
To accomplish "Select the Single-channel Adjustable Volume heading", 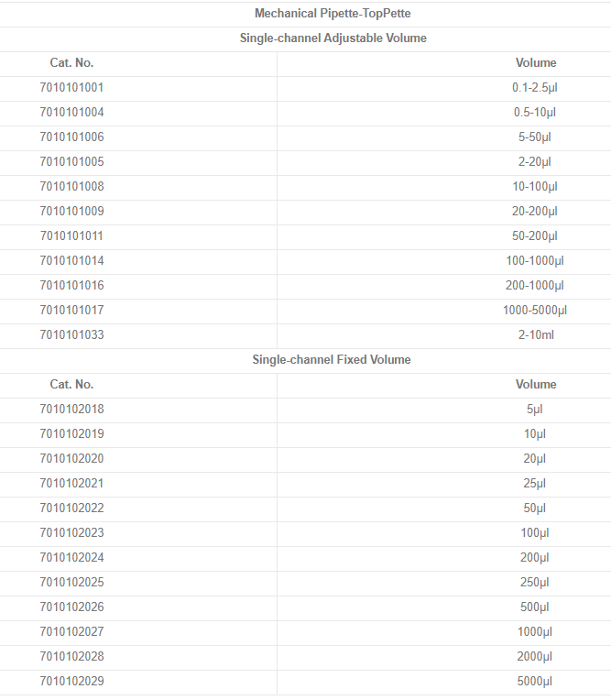I will [x=333, y=38].
